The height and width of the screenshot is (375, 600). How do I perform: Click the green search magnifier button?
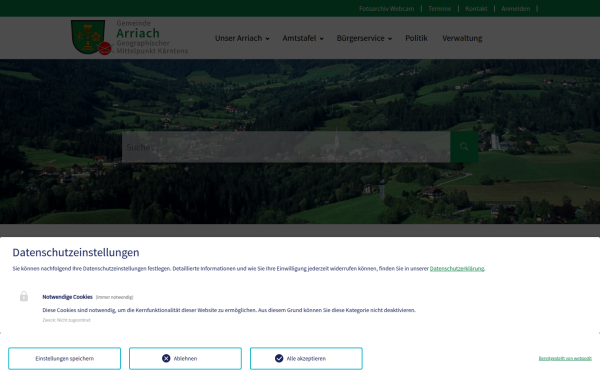[x=464, y=147]
